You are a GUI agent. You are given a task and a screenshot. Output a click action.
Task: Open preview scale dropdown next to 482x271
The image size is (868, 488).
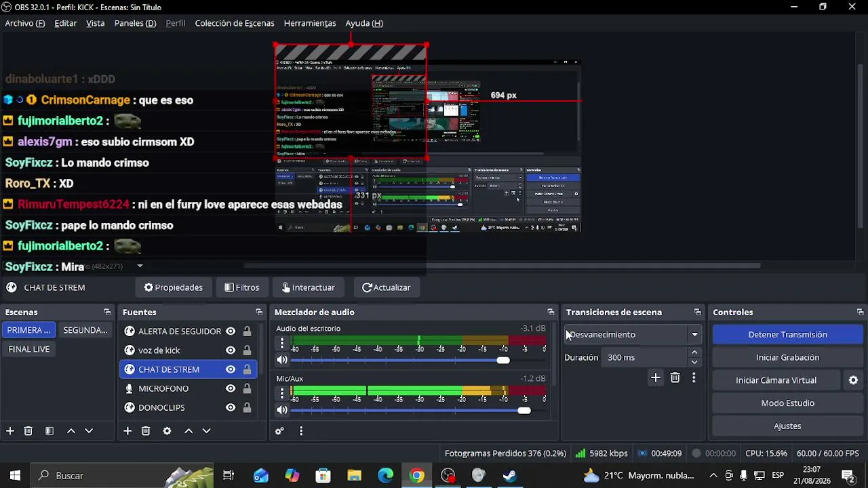tap(140, 266)
